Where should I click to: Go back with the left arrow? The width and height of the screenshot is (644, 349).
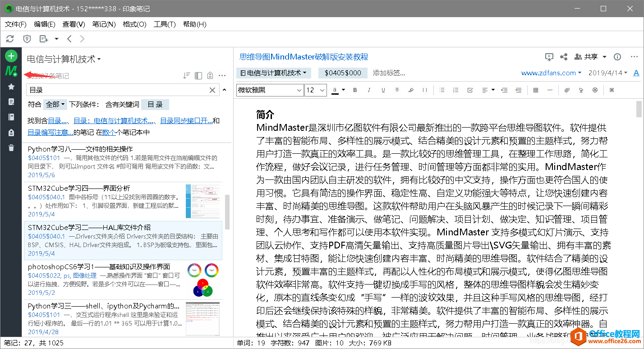point(69,39)
